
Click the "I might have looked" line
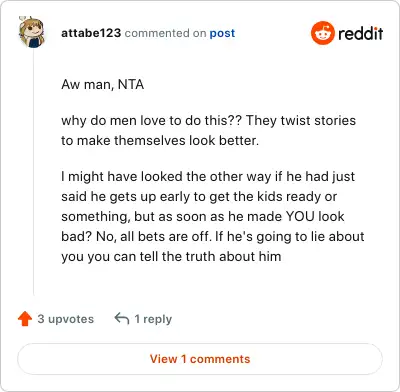tap(208, 176)
